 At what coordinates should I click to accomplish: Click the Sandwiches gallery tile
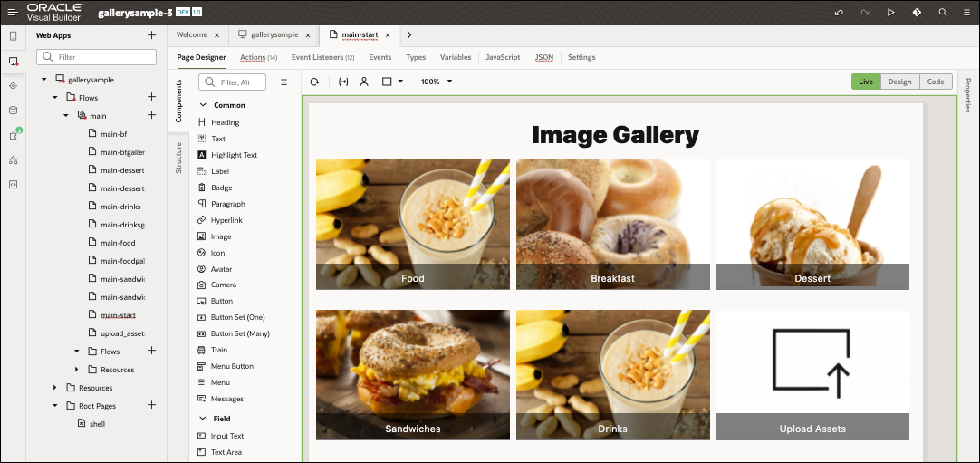point(412,375)
